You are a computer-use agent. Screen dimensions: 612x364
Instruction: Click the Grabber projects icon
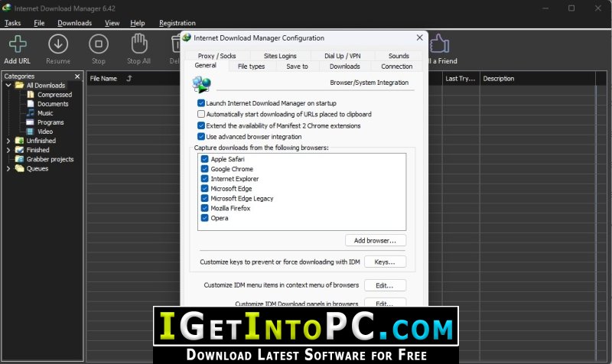20,159
